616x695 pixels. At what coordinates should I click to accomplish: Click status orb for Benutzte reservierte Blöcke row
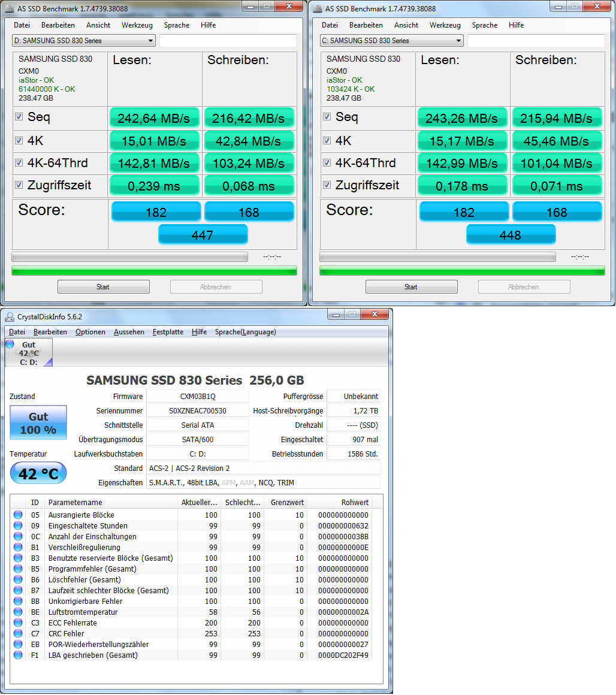coord(18,558)
